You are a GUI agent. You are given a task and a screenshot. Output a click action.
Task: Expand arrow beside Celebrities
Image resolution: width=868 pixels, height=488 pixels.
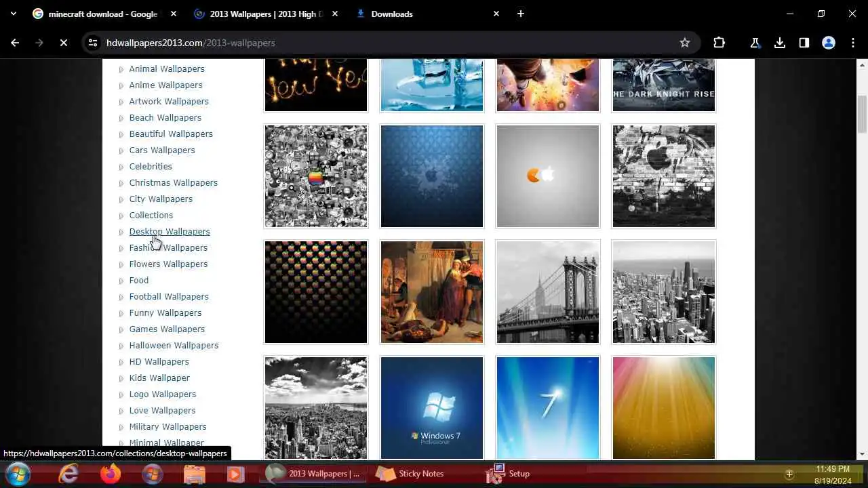click(x=121, y=167)
